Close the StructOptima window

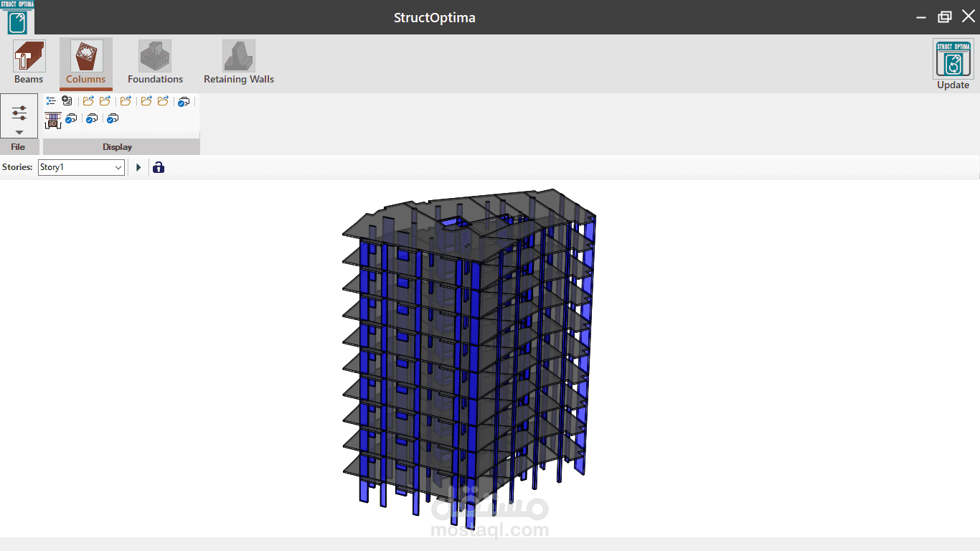click(x=969, y=17)
